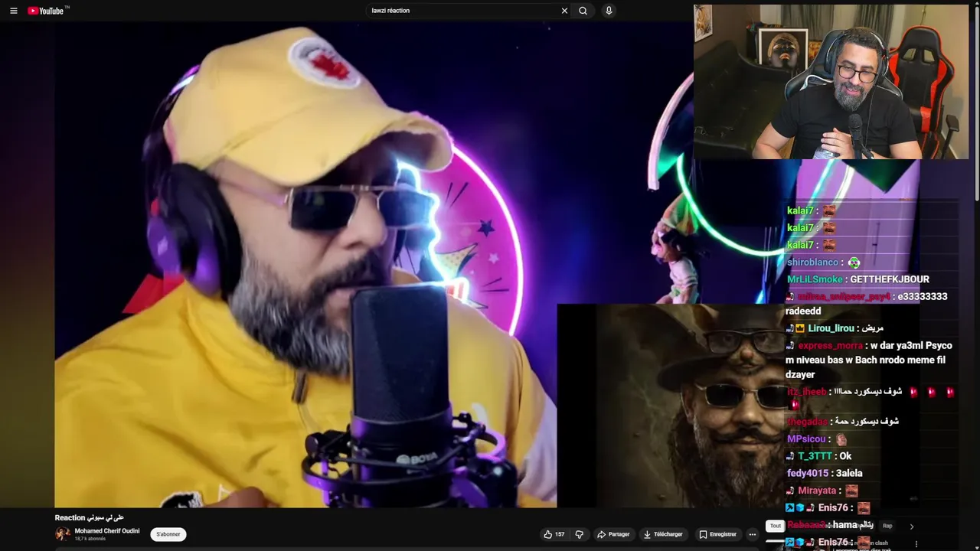The width and height of the screenshot is (980, 551).
Task: Submit search with the magnifier icon
Action: click(583, 11)
